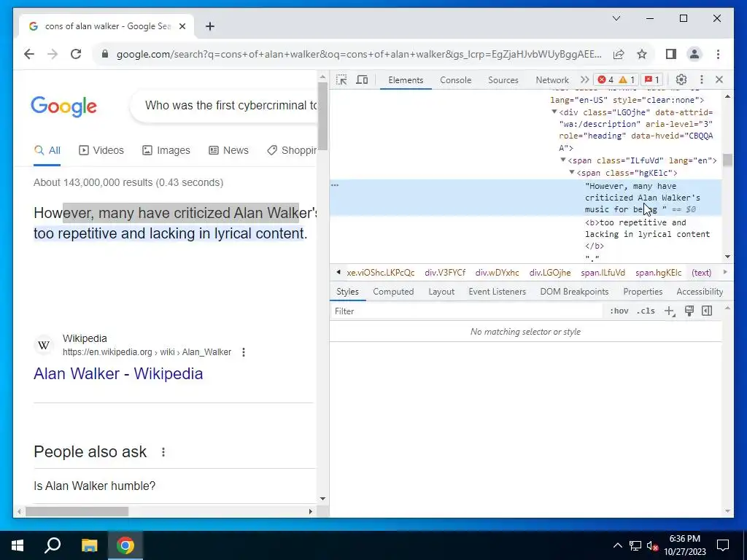Open the Properties tab in DevTools
Screen dimensions: 747x560
pyautogui.click(x=643, y=292)
